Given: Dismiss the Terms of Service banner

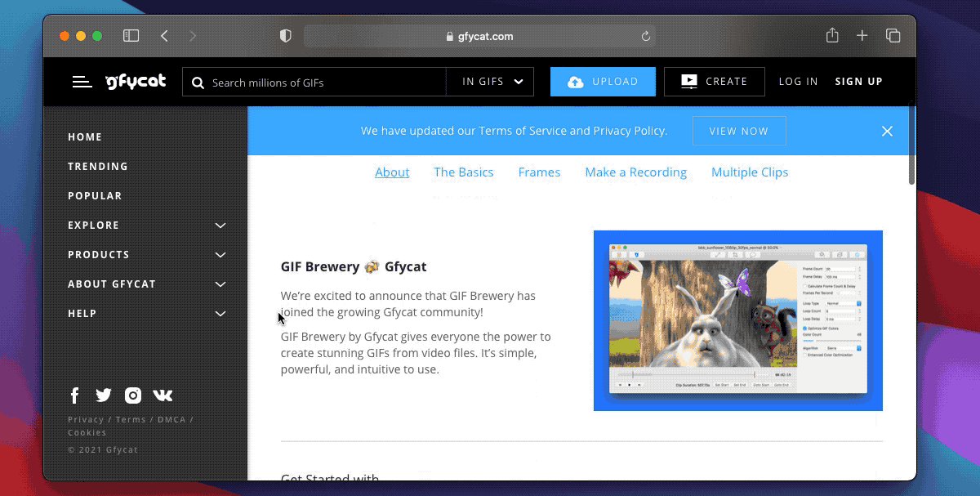Looking at the screenshot, I should click(887, 131).
